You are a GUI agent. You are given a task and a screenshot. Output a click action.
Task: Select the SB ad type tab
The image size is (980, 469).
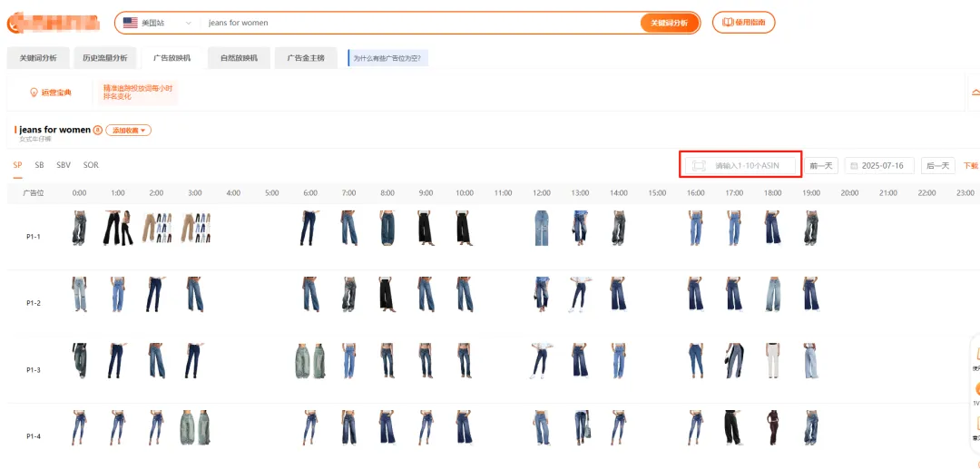click(x=39, y=165)
